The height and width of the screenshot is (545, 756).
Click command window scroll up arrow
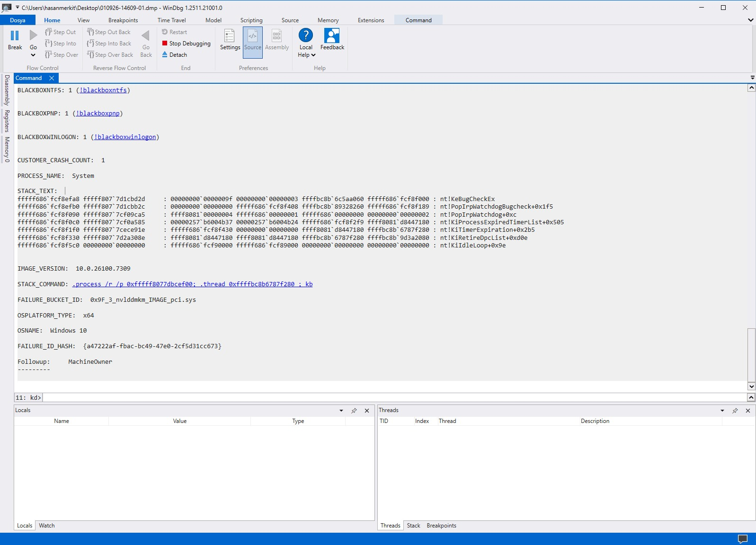751,88
